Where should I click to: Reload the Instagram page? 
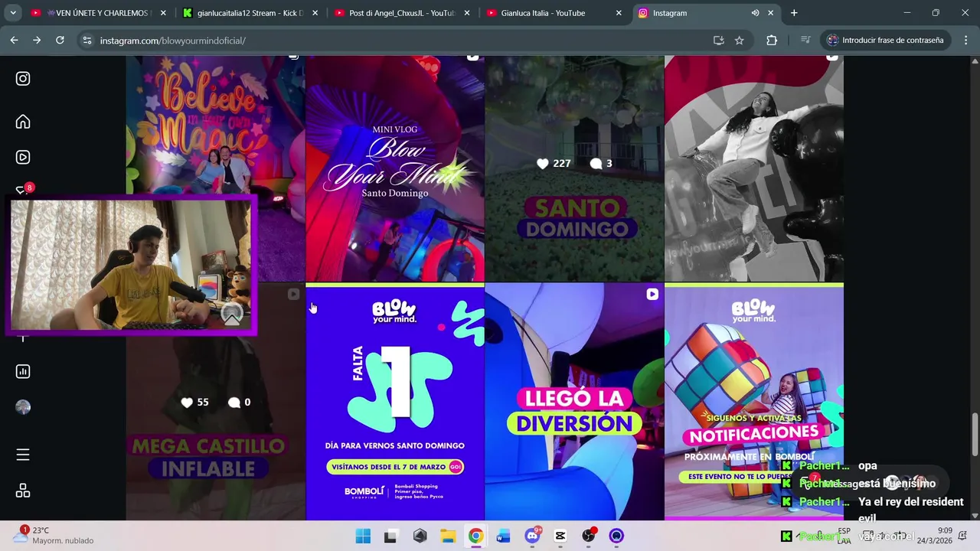60,40
